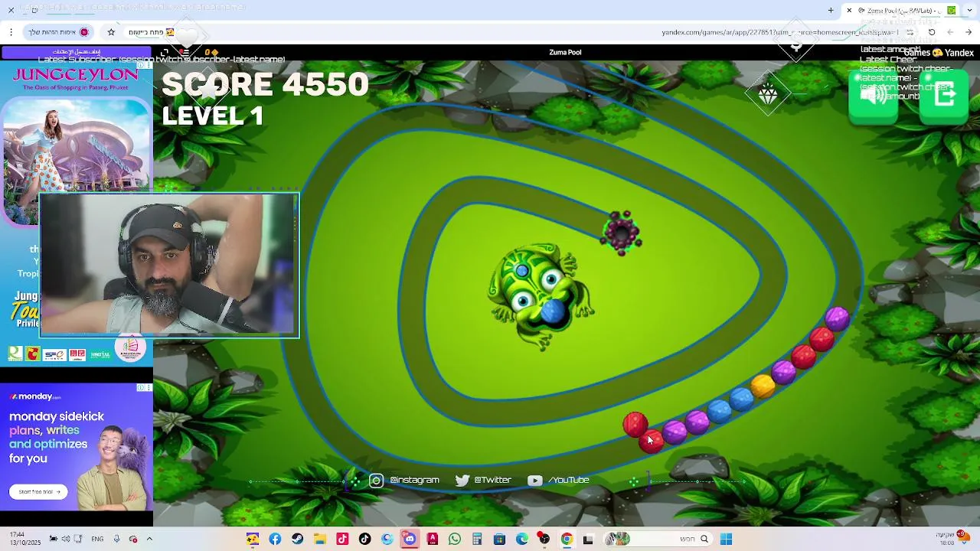Click the dark skull hole at path end
This screenshot has height=551, width=980.
[622, 233]
